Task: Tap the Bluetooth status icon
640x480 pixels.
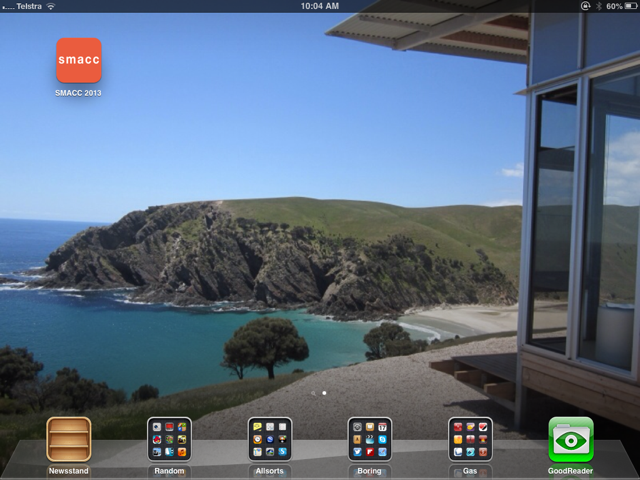Action: pos(599,6)
